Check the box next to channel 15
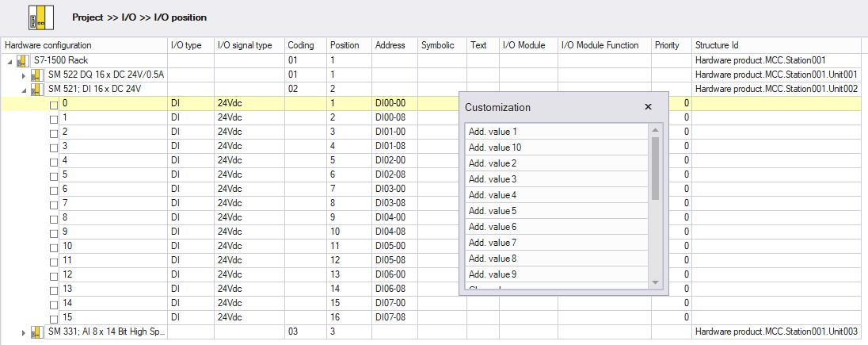This screenshot has height=345, width=868. tap(54, 318)
